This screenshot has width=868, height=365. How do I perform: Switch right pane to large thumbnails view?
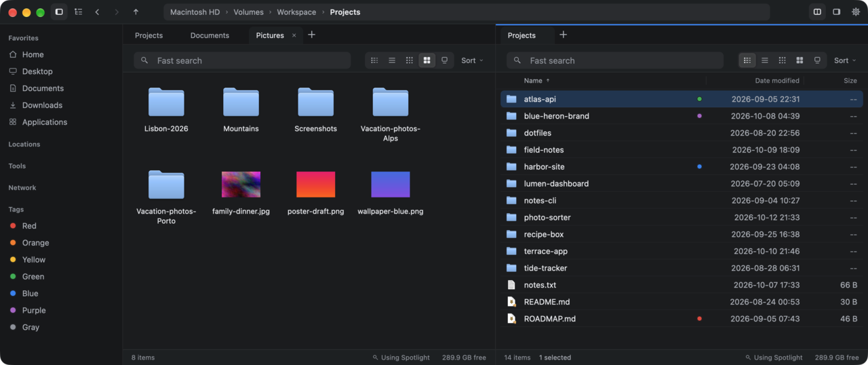click(800, 60)
